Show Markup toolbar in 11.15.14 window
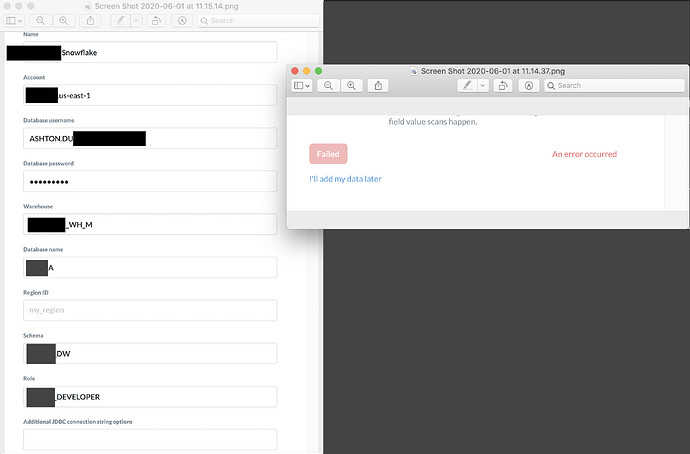Screen dimensions: 690x454 tap(182, 21)
